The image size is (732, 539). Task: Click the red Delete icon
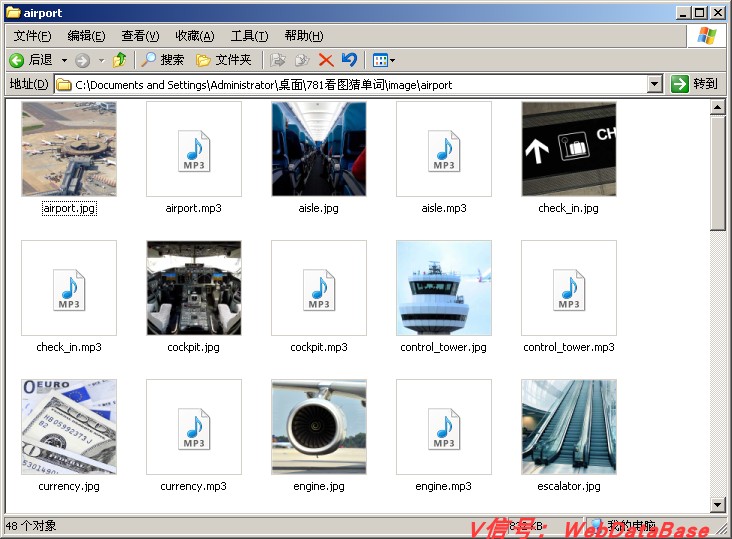pyautogui.click(x=326, y=60)
